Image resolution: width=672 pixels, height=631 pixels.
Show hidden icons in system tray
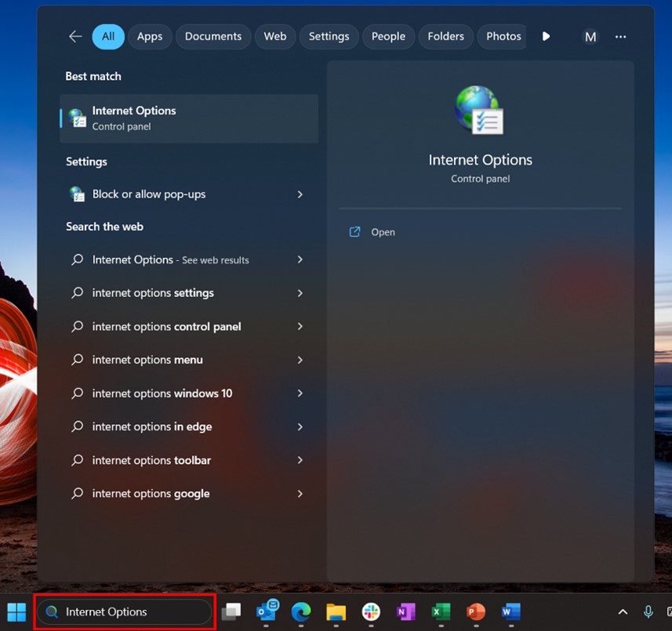point(623,612)
